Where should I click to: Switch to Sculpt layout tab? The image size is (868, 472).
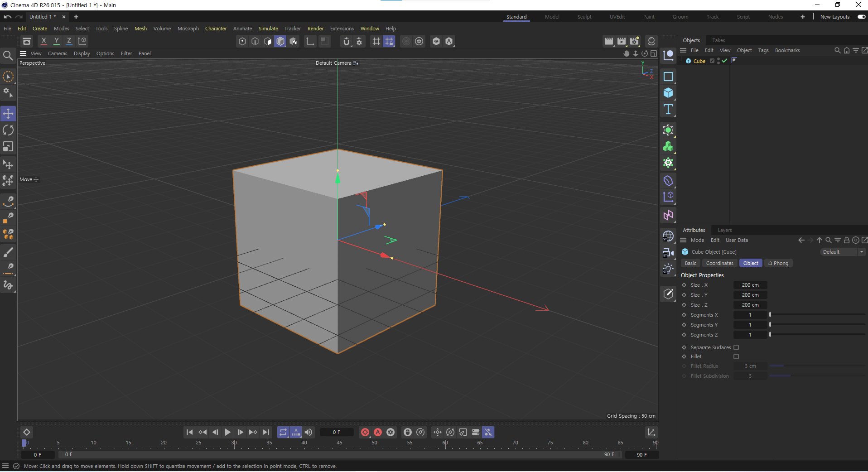click(x=584, y=17)
